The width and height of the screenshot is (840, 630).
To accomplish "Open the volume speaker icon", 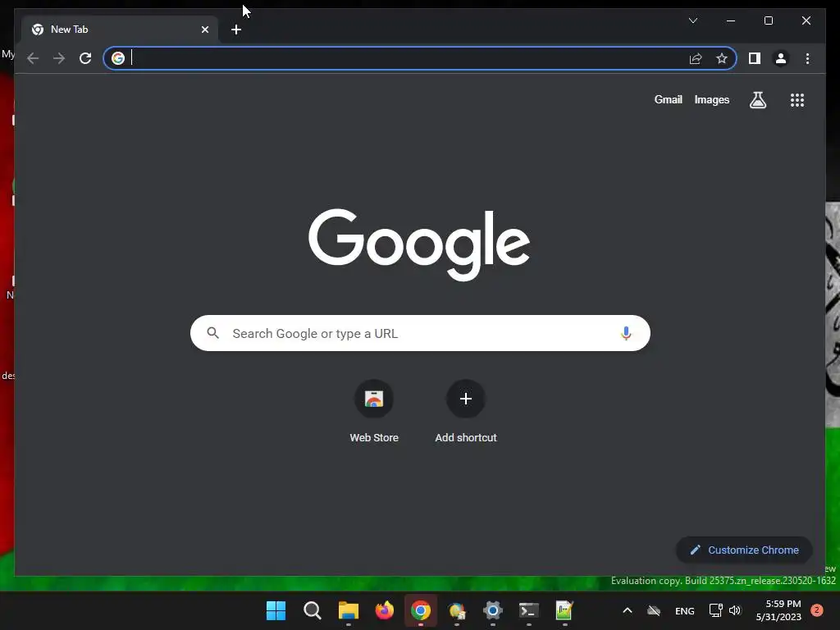I will coord(735,610).
